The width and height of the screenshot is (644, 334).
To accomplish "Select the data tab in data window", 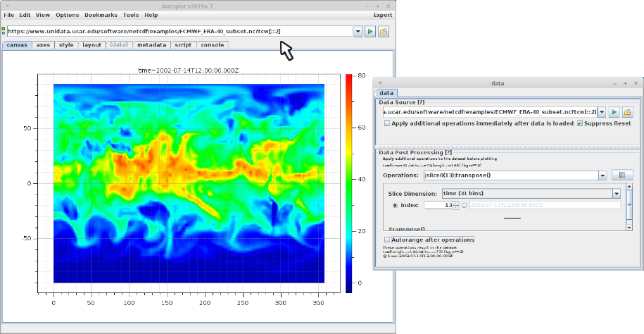I will click(x=386, y=94).
